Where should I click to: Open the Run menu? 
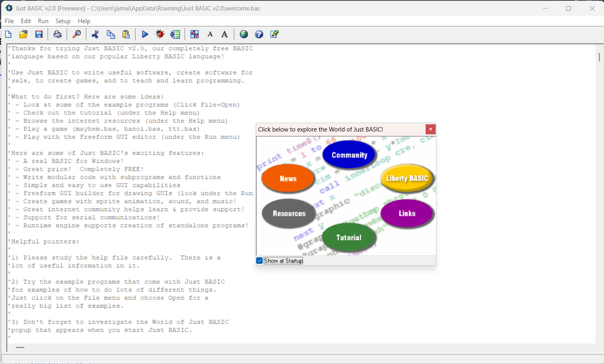pos(43,21)
